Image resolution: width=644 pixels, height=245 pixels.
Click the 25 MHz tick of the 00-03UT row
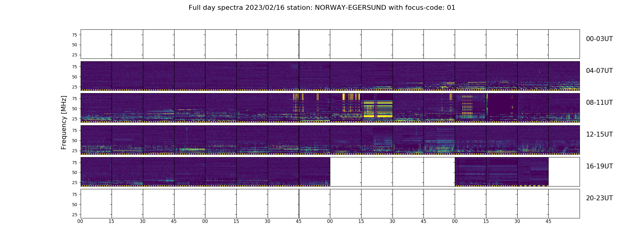[75, 55]
